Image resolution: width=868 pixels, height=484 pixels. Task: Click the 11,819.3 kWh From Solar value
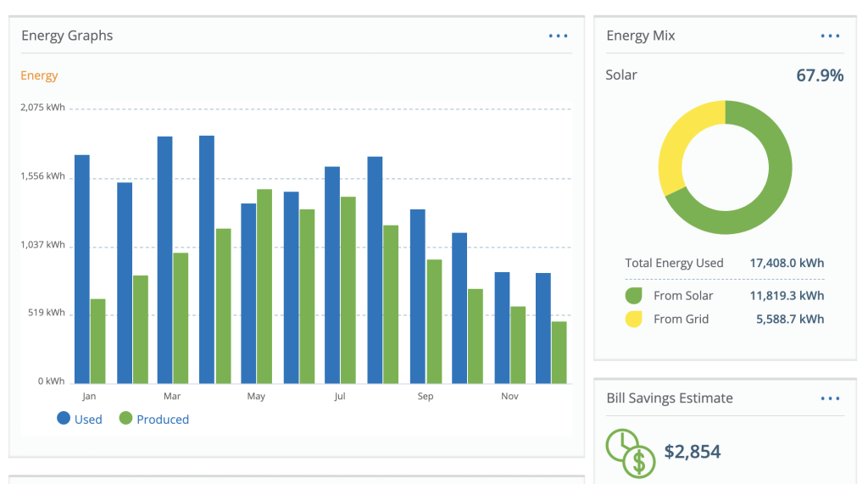[787, 296]
